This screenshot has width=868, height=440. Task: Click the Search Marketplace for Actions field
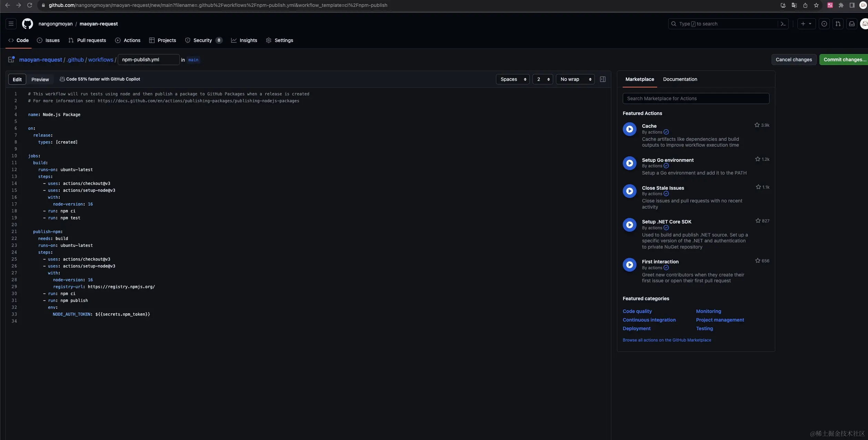click(695, 98)
